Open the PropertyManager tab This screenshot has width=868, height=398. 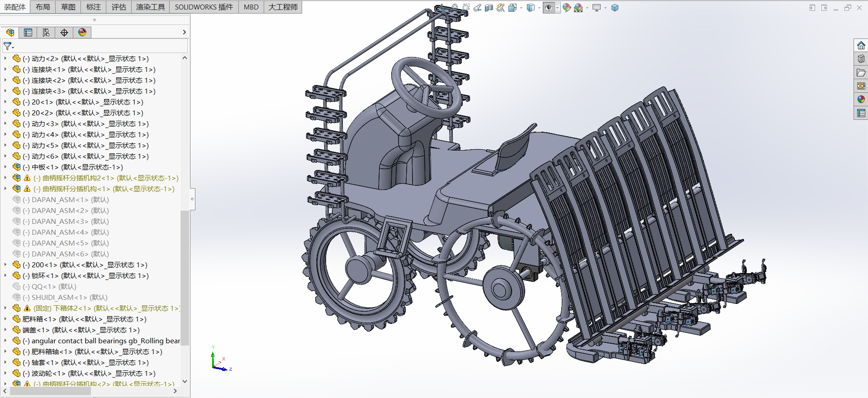[x=28, y=33]
